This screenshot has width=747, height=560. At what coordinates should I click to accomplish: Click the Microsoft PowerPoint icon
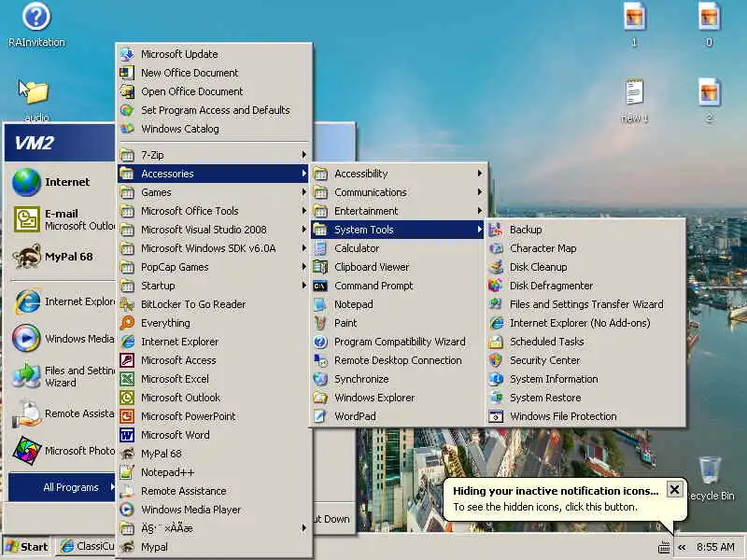coord(127,416)
